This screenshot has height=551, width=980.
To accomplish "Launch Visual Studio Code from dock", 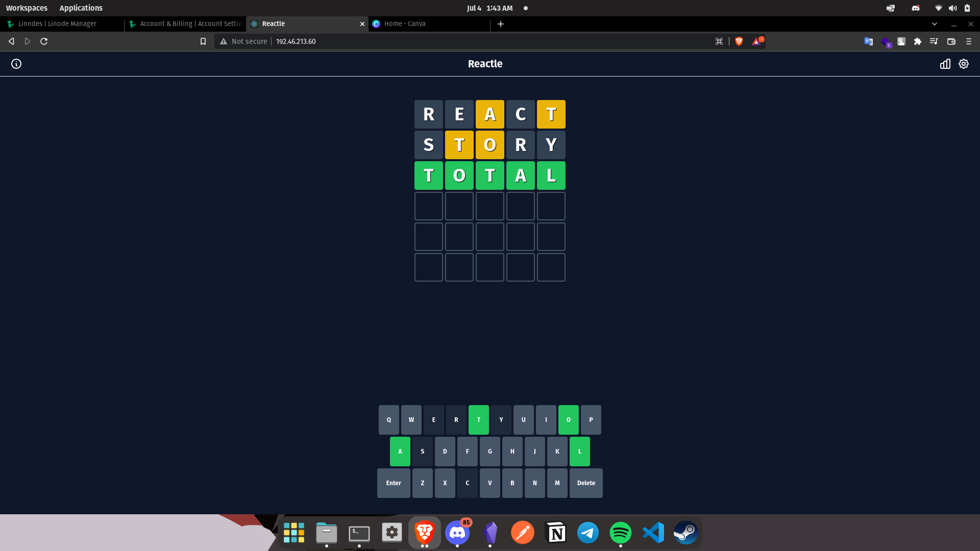I will pos(653,533).
